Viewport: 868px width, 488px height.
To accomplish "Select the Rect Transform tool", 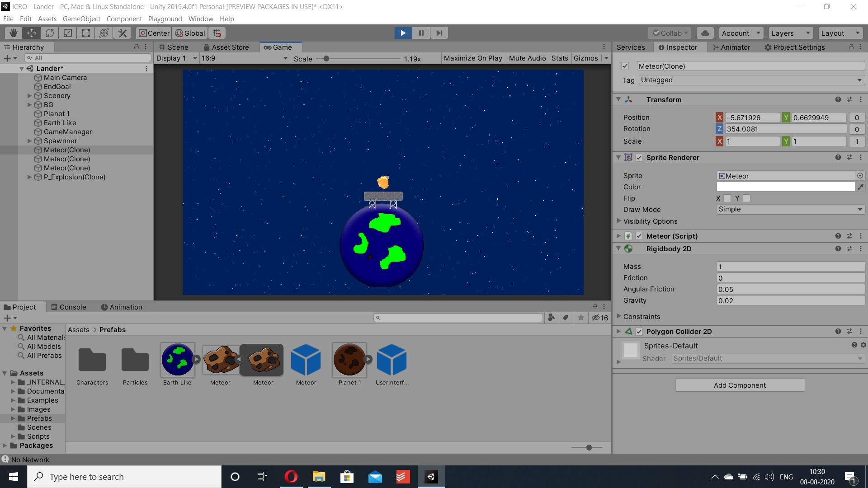I will coord(86,33).
